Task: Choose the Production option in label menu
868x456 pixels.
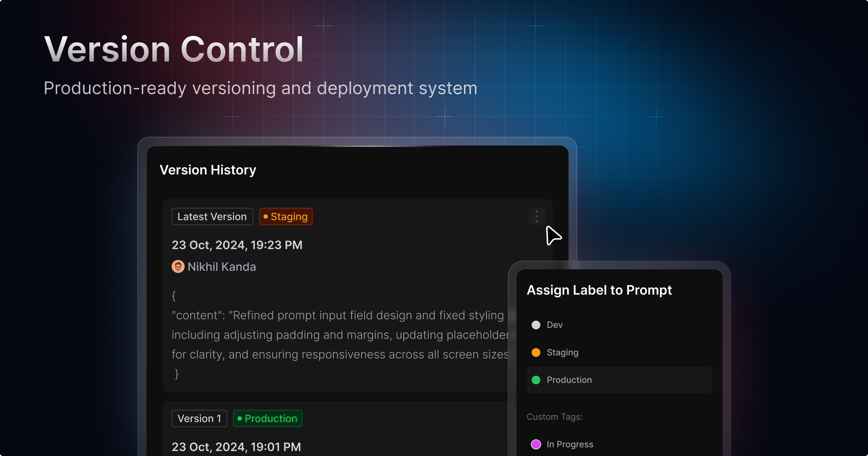Action: point(569,380)
